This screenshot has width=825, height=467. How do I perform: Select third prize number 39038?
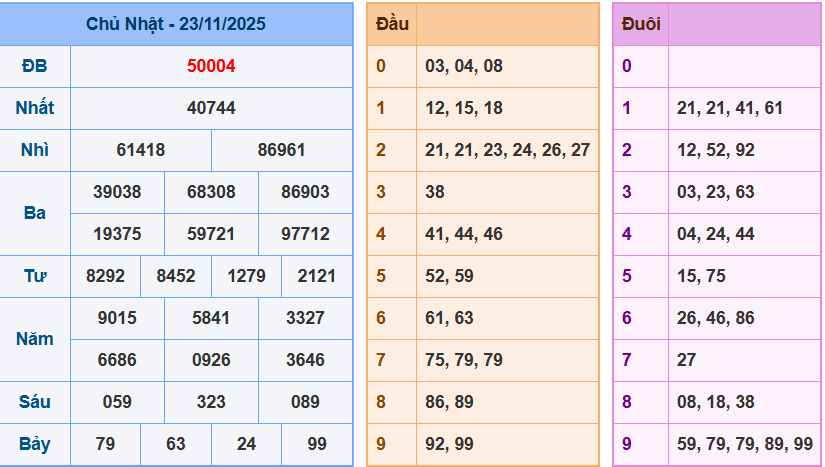point(117,192)
